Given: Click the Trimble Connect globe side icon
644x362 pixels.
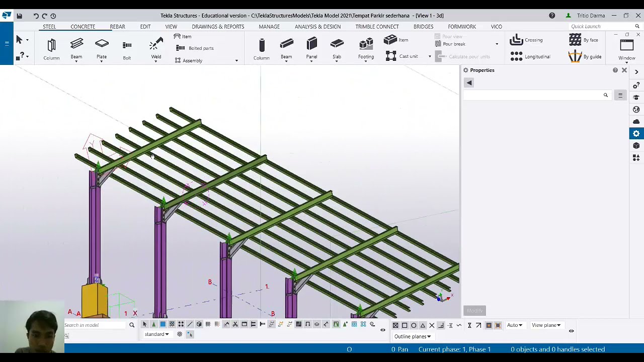Looking at the screenshot, I should click(x=636, y=109).
